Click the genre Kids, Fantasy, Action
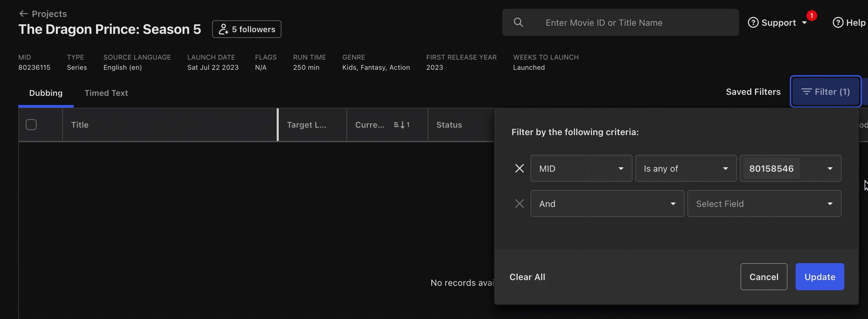This screenshot has height=319, width=868. click(x=376, y=67)
